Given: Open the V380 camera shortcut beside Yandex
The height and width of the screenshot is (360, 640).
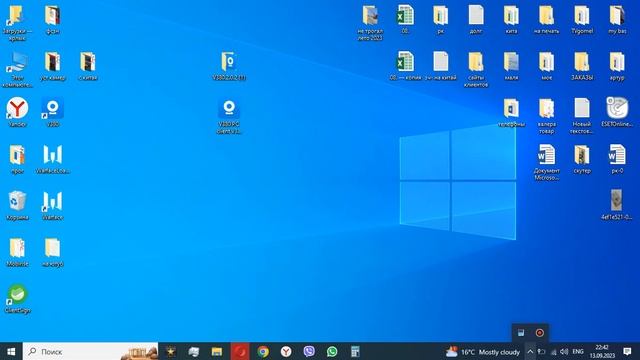Looking at the screenshot, I should click(x=53, y=108).
